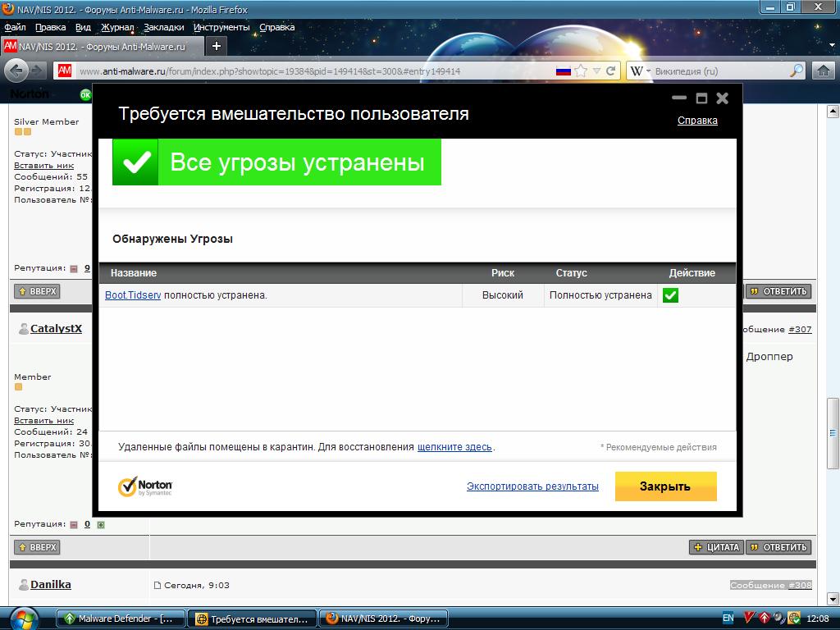Reload the page with refresh icon

coord(610,71)
